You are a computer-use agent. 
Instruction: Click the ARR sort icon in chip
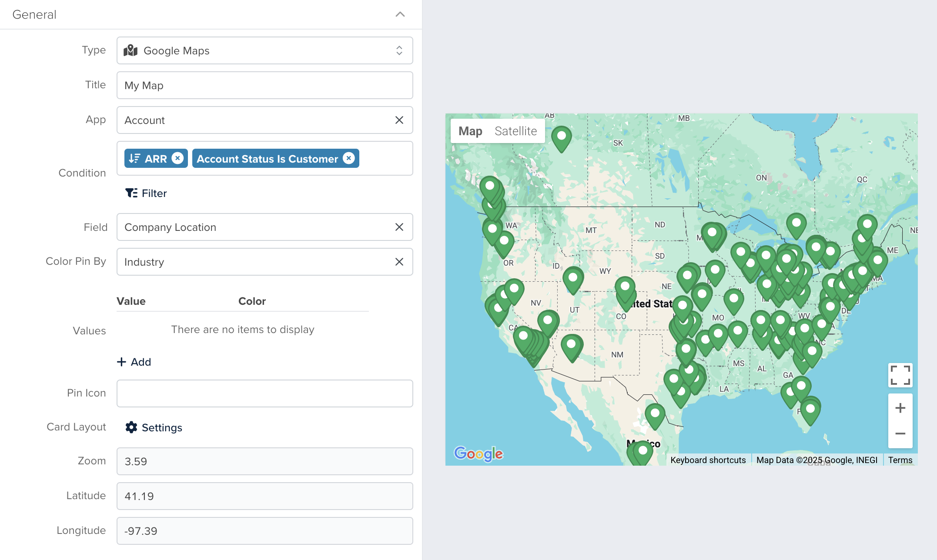point(134,158)
